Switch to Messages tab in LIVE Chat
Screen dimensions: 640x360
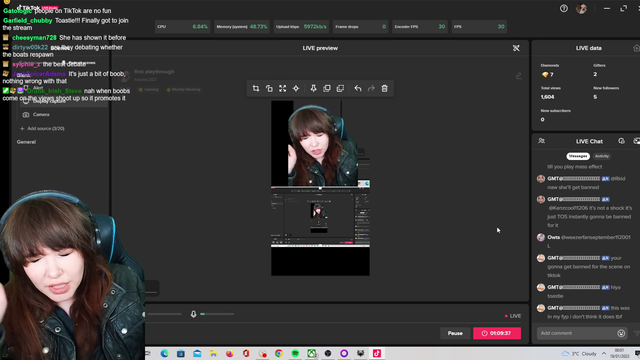point(578,156)
